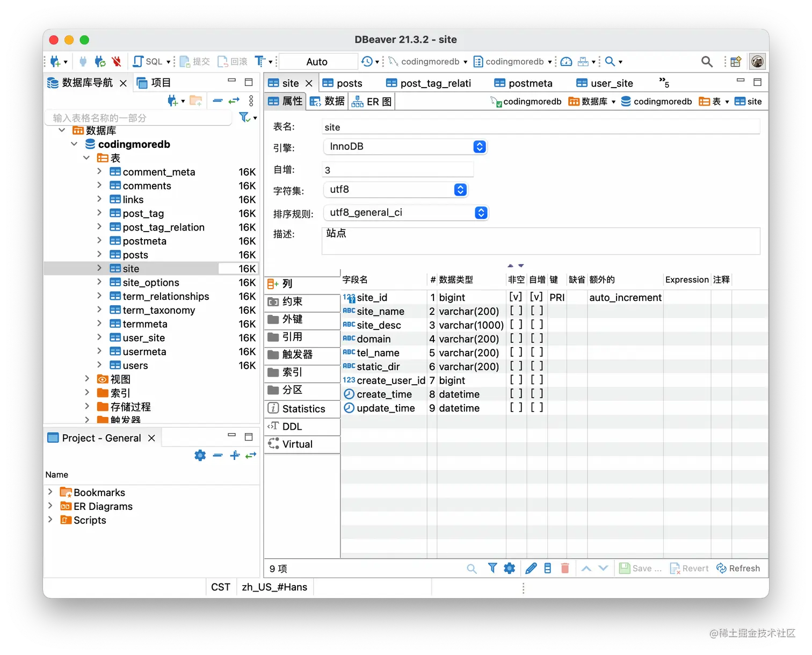Viewport: 812px width, 655px height.
Task: Click the Project panel settings gear icon
Action: click(200, 456)
